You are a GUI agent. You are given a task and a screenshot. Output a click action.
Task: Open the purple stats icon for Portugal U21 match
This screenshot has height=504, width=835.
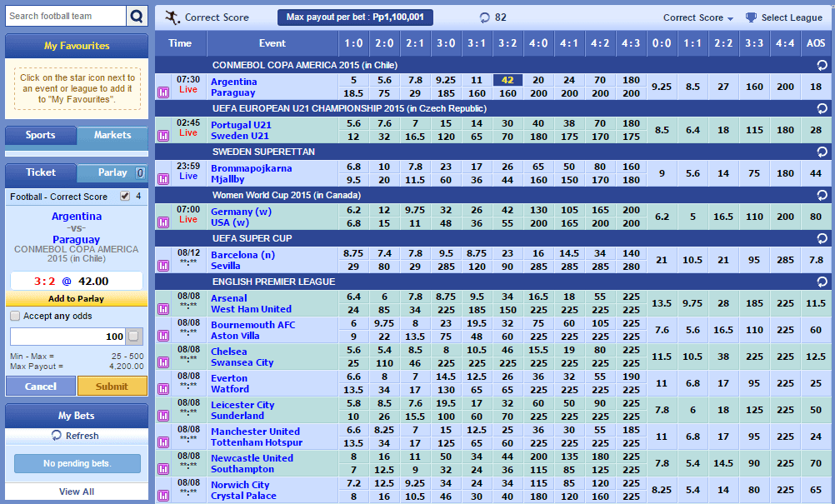click(163, 136)
